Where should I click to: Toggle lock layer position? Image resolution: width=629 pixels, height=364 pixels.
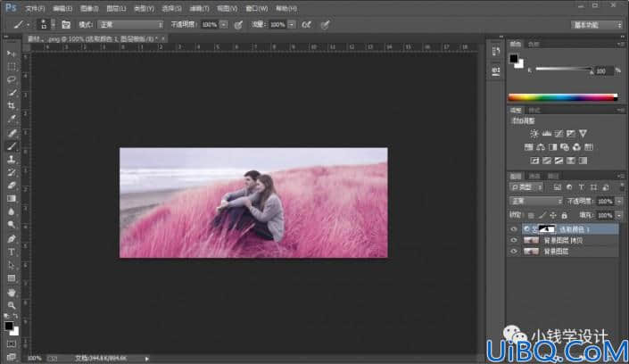coord(553,216)
